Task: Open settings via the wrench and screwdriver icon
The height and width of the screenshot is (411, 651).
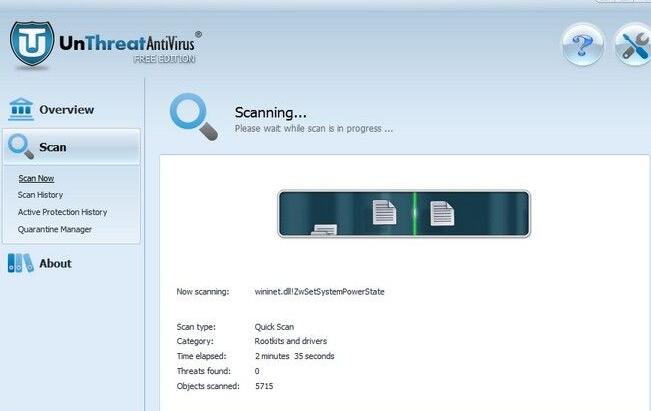Action: click(x=633, y=45)
